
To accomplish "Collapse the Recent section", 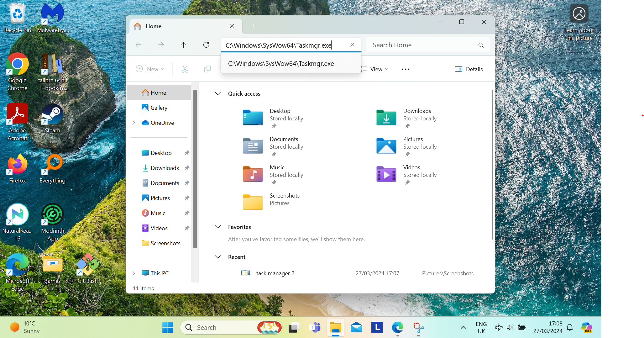I will (218, 257).
